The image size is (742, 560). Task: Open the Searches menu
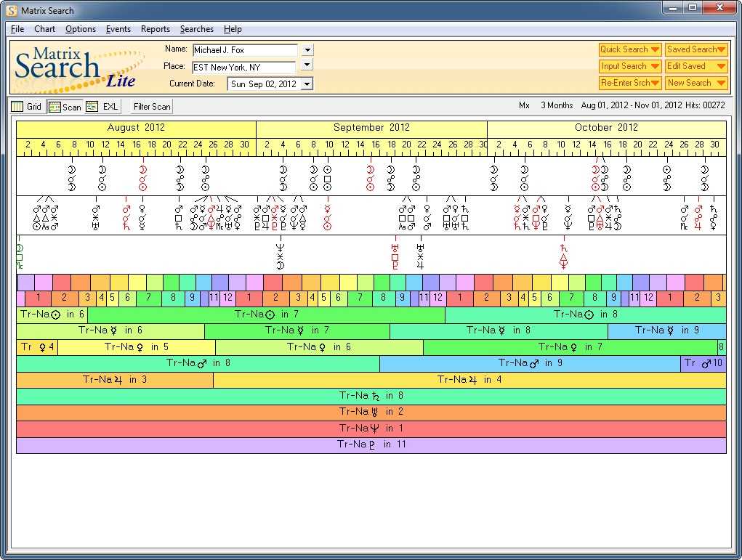click(197, 29)
